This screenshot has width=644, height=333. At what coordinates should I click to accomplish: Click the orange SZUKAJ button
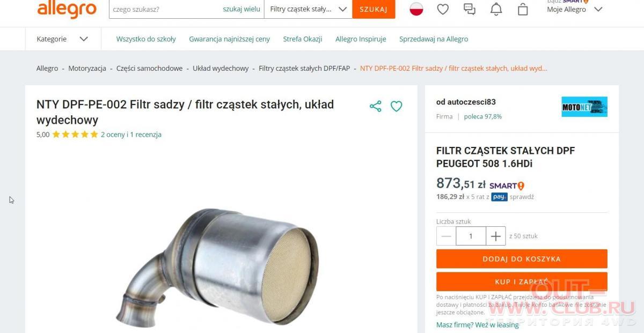374,9
